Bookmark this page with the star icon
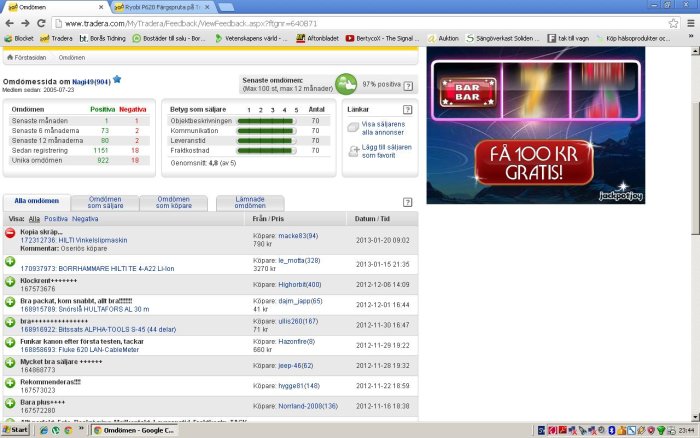 (x=673, y=23)
